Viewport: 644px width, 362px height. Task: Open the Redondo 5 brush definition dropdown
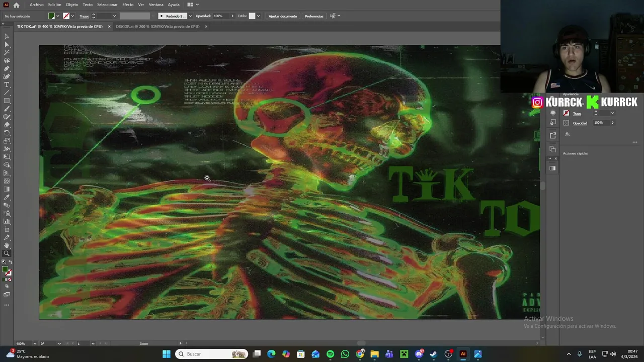coord(190,16)
